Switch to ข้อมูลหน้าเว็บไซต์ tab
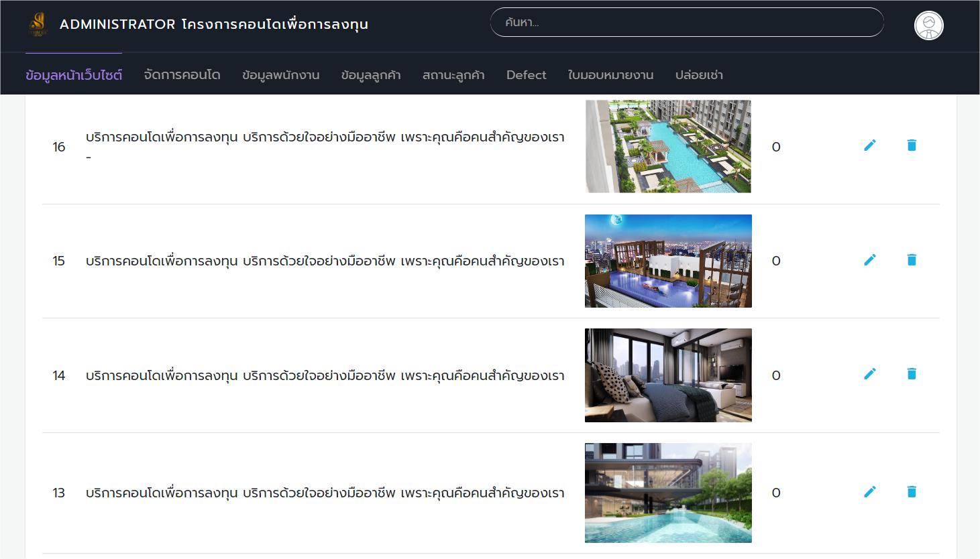 click(x=74, y=75)
